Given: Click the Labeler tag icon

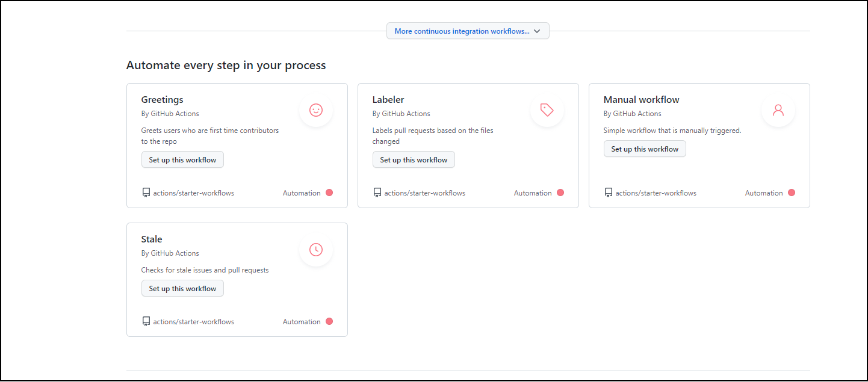Looking at the screenshot, I should pos(547,110).
